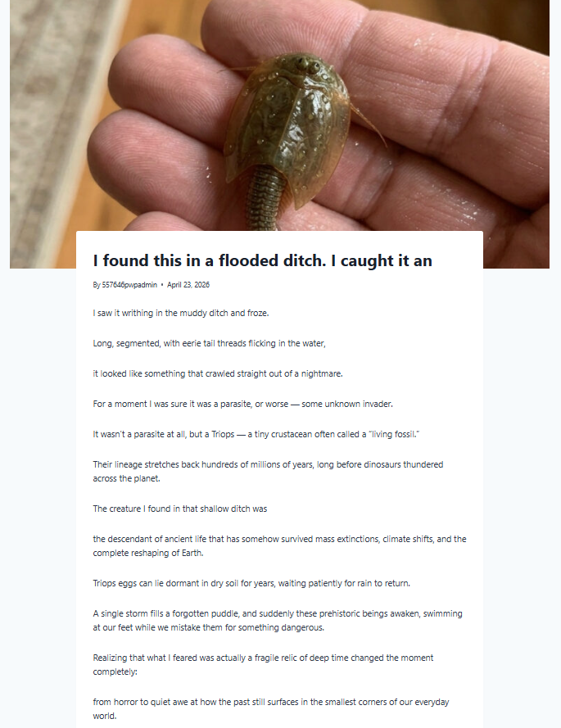Click the paragraph mentioning mass extinctions
Viewport: 561px width, 728px height.
click(279, 545)
